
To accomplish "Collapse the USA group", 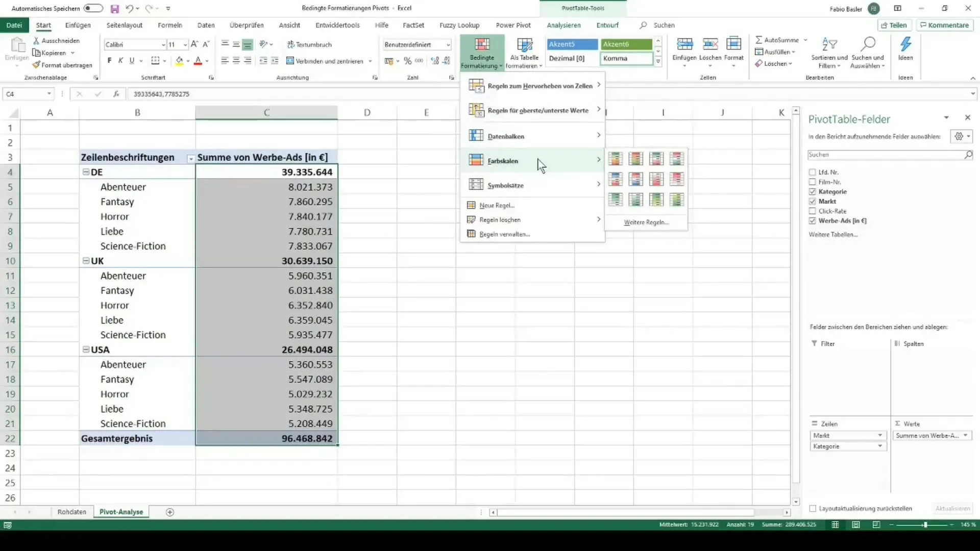I will click(86, 349).
